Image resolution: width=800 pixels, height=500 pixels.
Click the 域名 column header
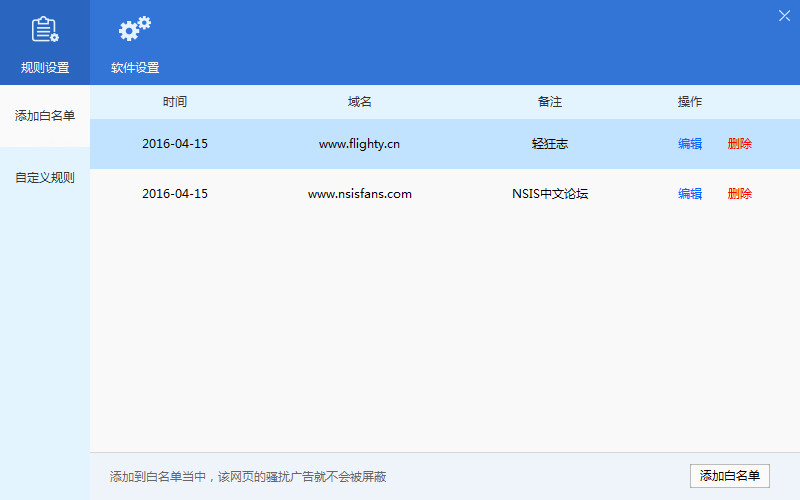point(360,102)
